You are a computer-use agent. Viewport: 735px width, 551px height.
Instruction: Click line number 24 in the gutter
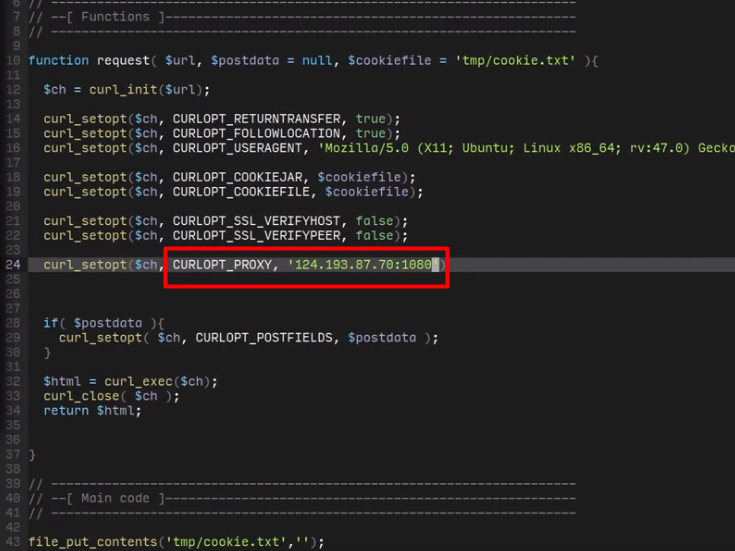[x=13, y=264]
